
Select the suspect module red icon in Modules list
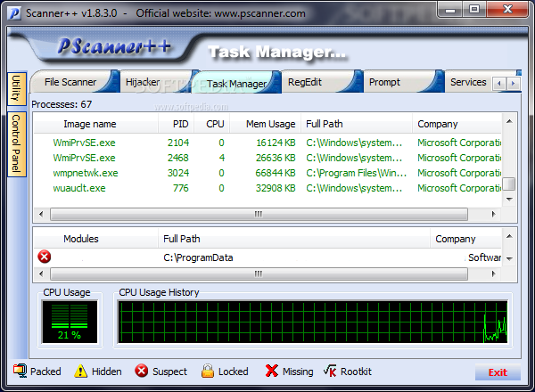45,257
